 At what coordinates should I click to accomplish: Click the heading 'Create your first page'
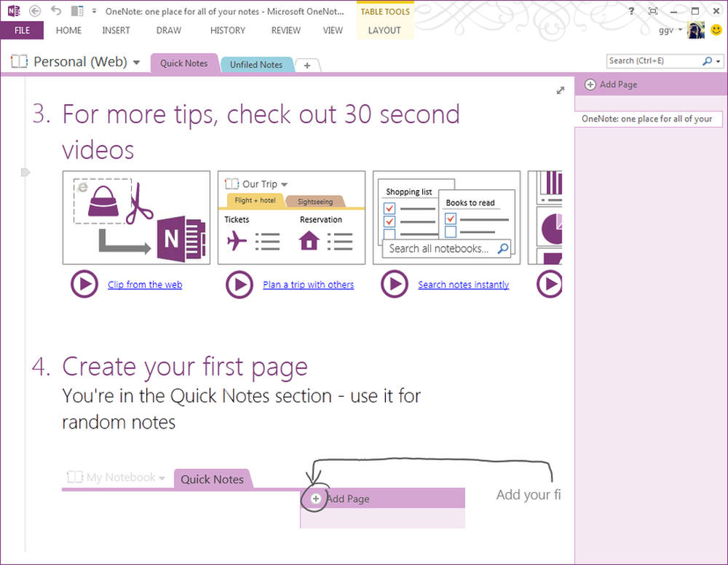click(x=185, y=366)
